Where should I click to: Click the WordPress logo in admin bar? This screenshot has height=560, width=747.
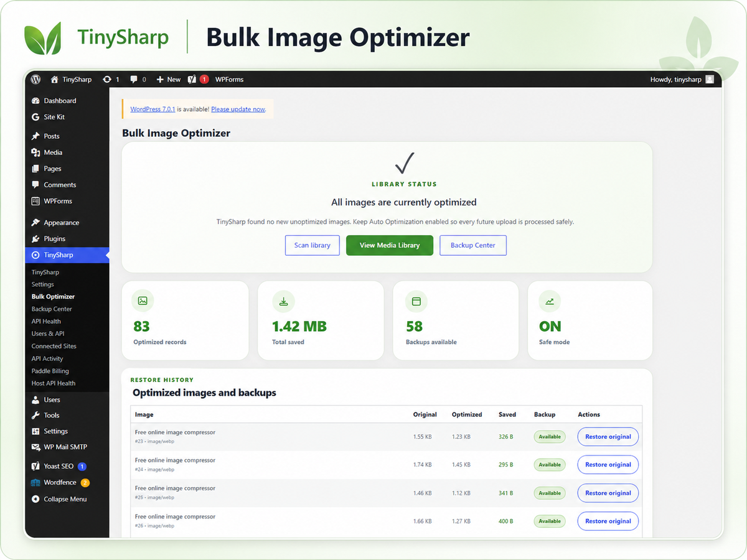[36, 79]
